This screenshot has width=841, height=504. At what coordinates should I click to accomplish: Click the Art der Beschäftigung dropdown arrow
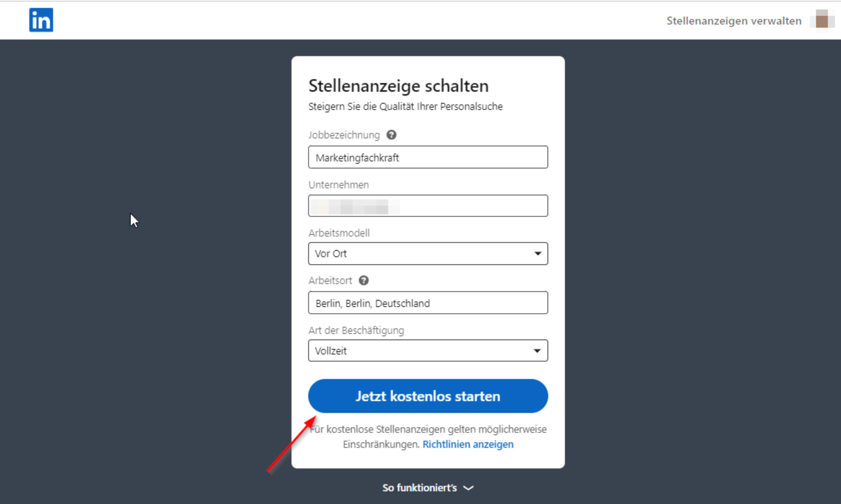(538, 350)
